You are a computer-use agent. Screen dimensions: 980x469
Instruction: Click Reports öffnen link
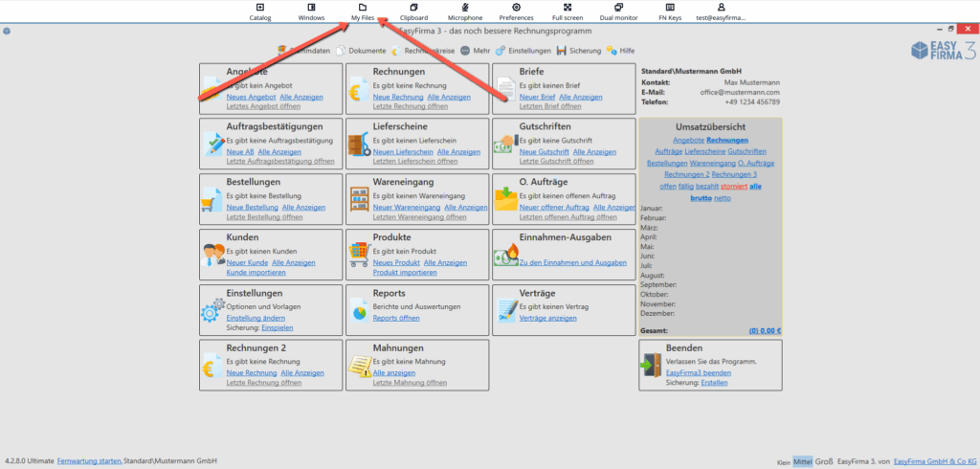coord(396,318)
